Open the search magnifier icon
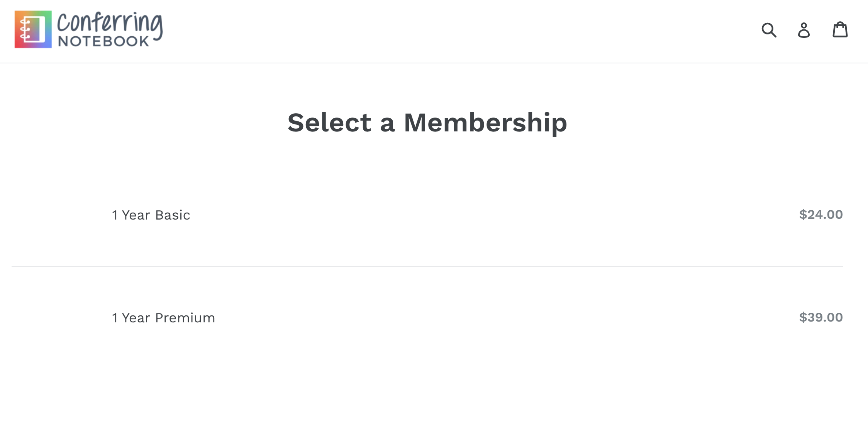Screen dimensions: 868x436 (769, 30)
